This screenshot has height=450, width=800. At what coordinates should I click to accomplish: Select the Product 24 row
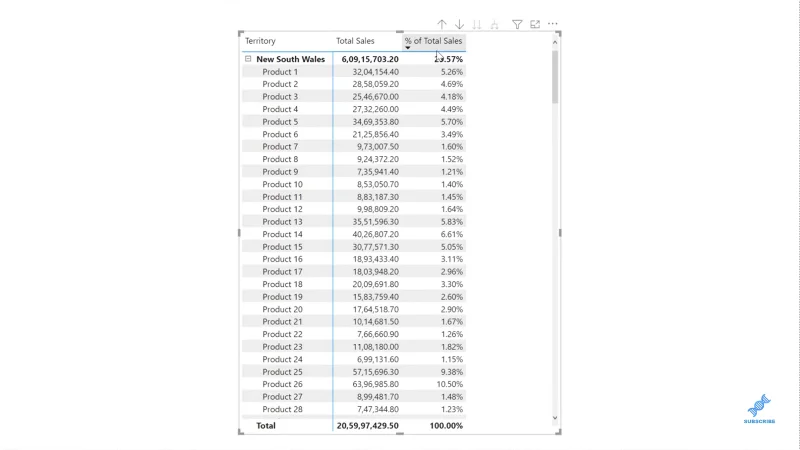(x=354, y=359)
